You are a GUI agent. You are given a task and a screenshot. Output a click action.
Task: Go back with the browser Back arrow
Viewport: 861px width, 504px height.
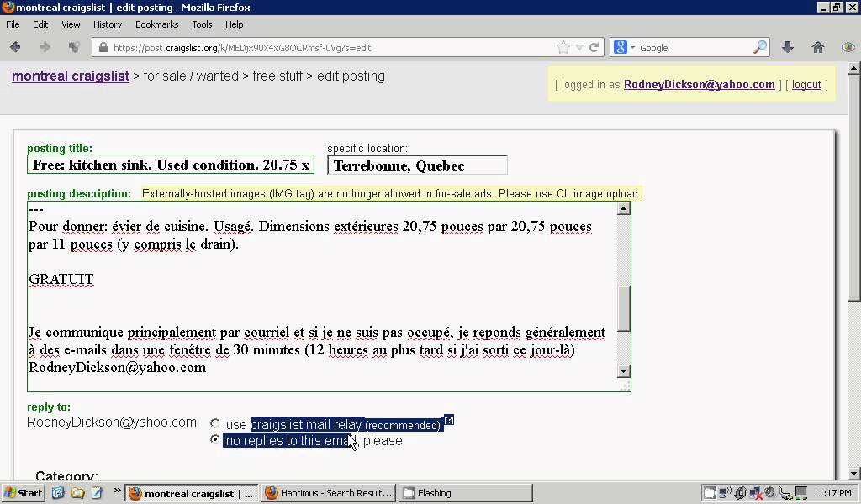(x=15, y=47)
